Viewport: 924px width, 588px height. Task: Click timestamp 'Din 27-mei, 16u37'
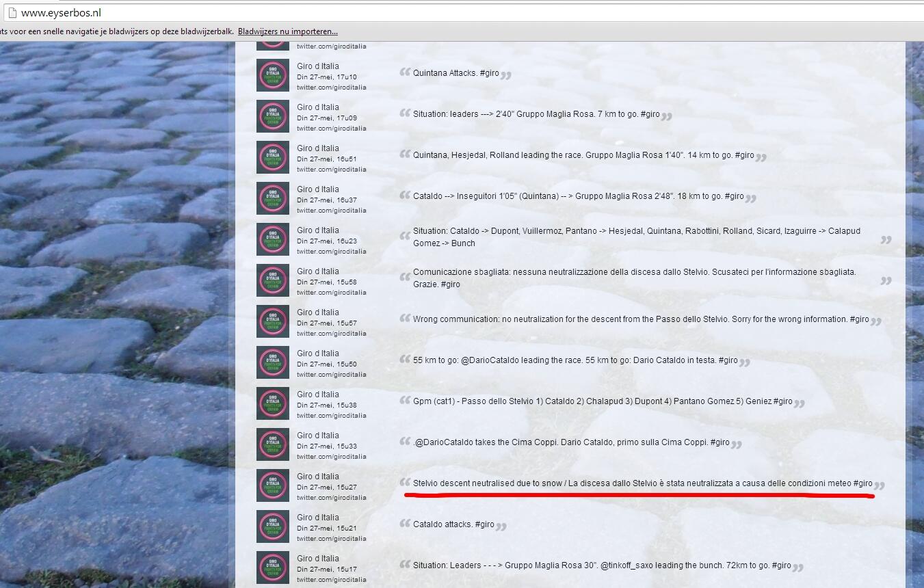pyautogui.click(x=327, y=200)
